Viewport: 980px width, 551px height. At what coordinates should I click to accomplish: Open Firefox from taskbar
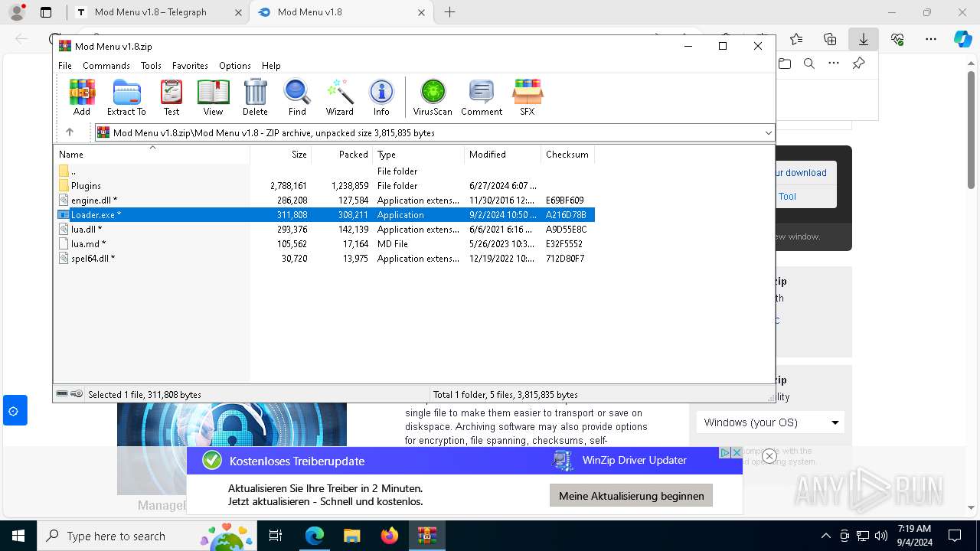click(390, 536)
